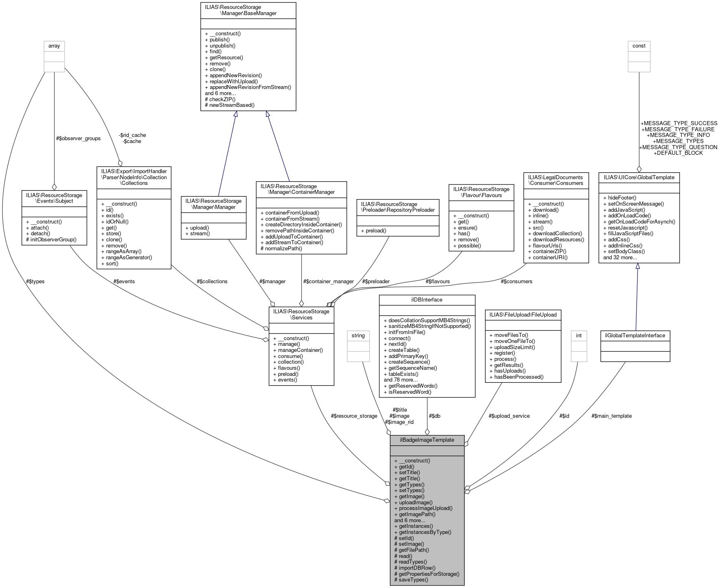Click the sanitizeMB4StringIfNotSupported() method

[x=427, y=326]
